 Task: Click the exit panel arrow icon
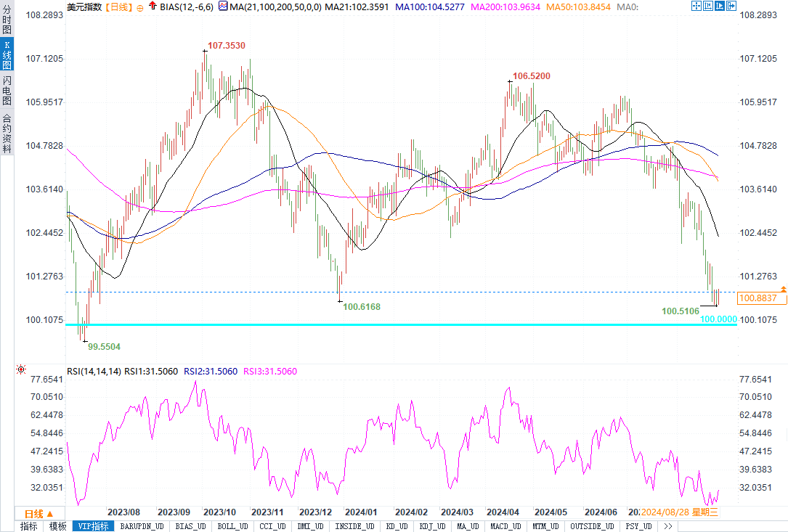[731, 6]
